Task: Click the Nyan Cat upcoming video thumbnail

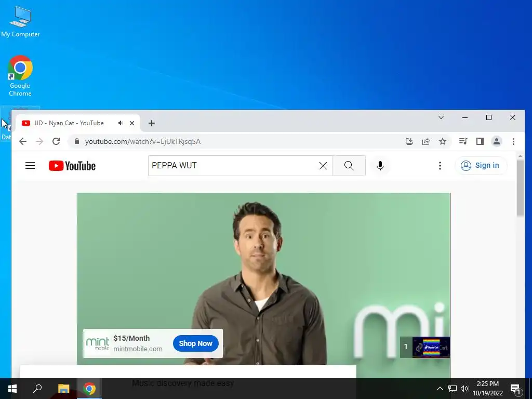Action: tap(431, 347)
